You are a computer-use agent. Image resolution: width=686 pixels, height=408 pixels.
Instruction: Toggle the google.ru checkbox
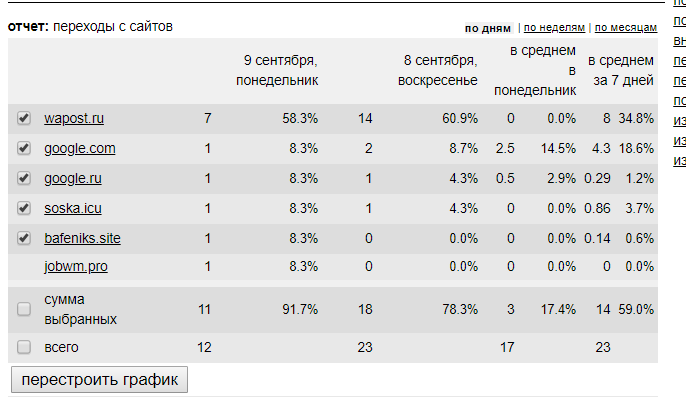point(24,179)
